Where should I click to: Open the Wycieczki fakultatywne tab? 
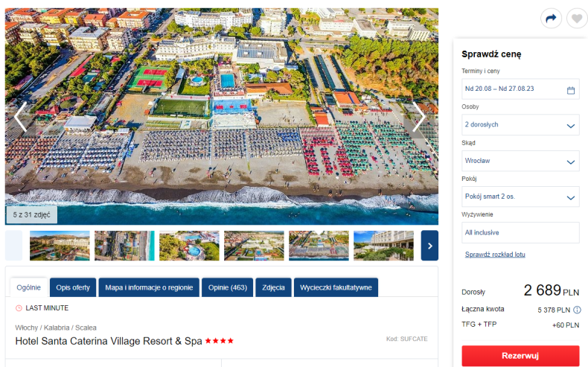[x=336, y=287]
